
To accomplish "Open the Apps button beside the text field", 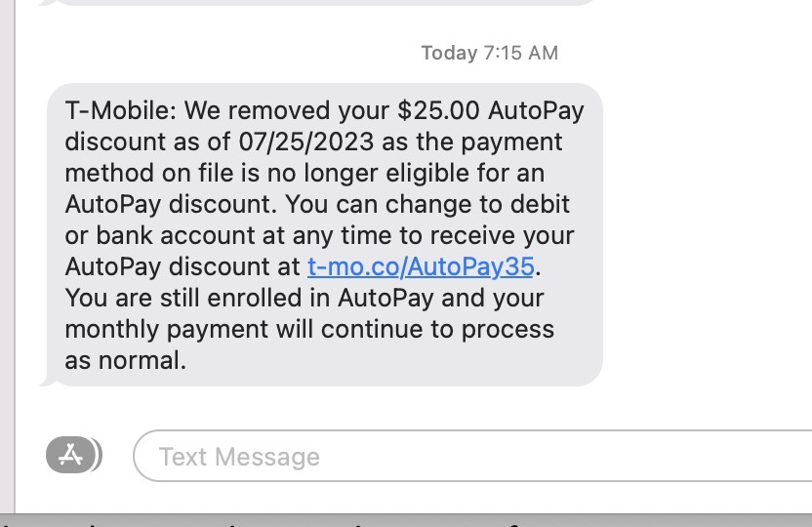I will tap(71, 455).
